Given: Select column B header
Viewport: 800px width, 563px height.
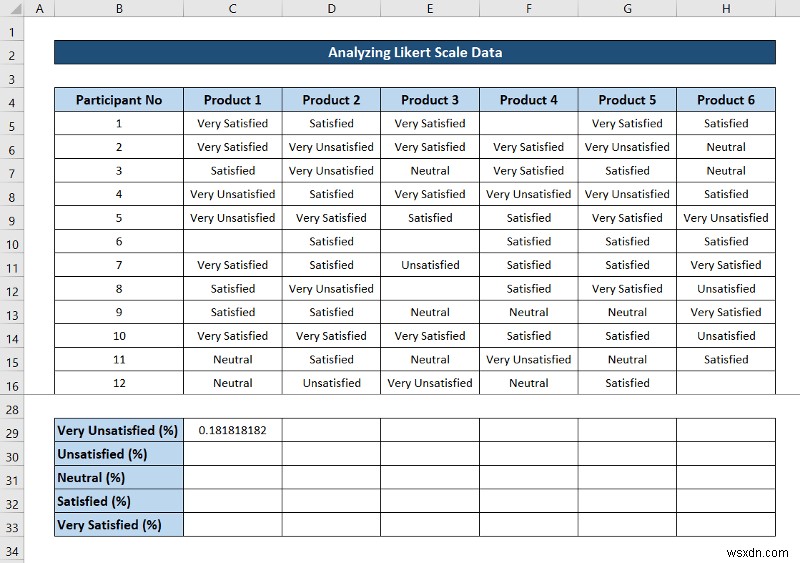Looking at the screenshot, I should pos(119,8).
